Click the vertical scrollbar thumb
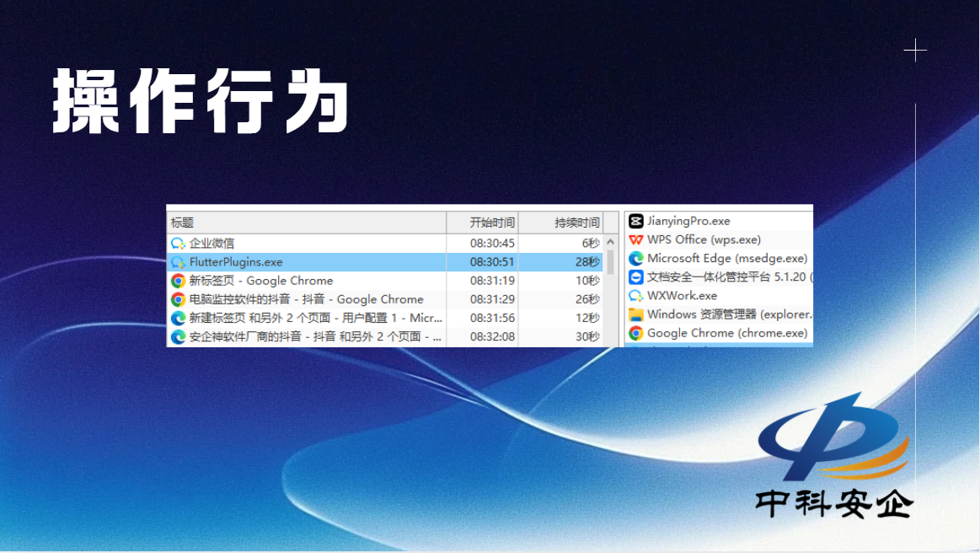The height and width of the screenshot is (553, 980). (x=611, y=261)
